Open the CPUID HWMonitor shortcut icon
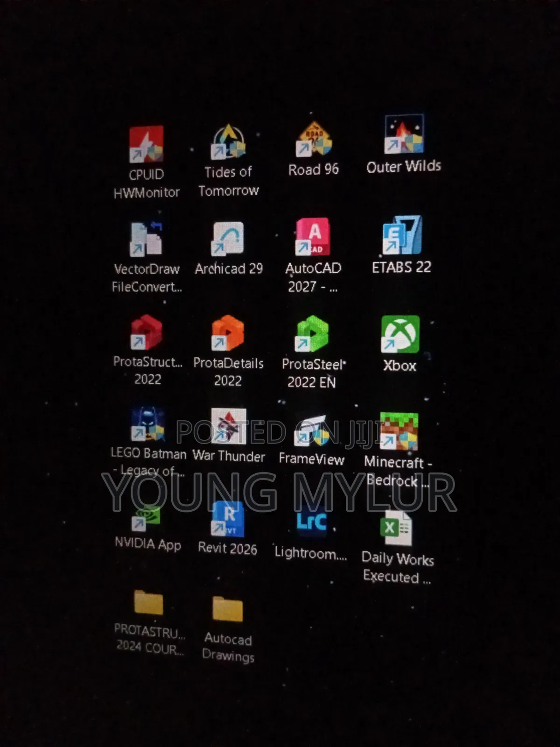The width and height of the screenshot is (560, 747). [x=146, y=144]
